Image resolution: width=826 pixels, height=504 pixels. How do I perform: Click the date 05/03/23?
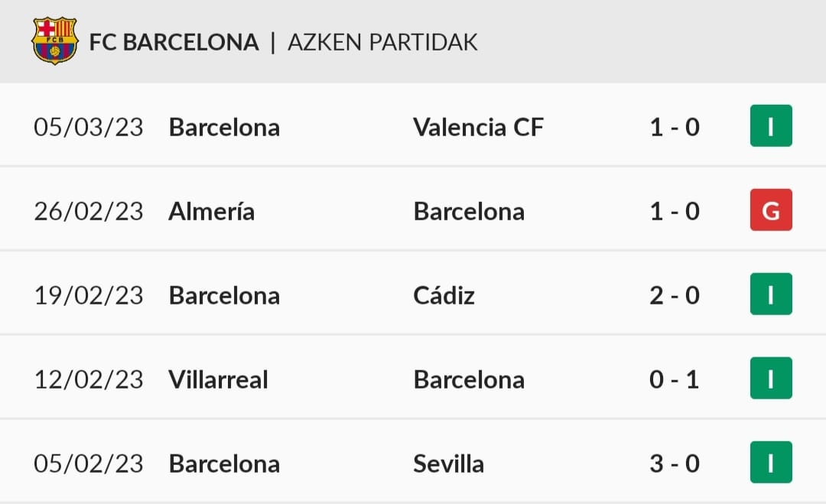pyautogui.click(x=89, y=127)
